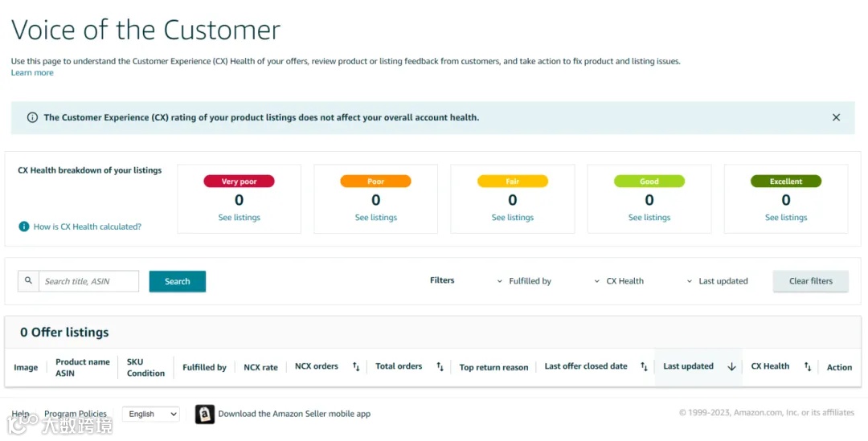Screen dimensions: 868x441
Task: Open How is CX Health calculated
Action: pos(88,227)
